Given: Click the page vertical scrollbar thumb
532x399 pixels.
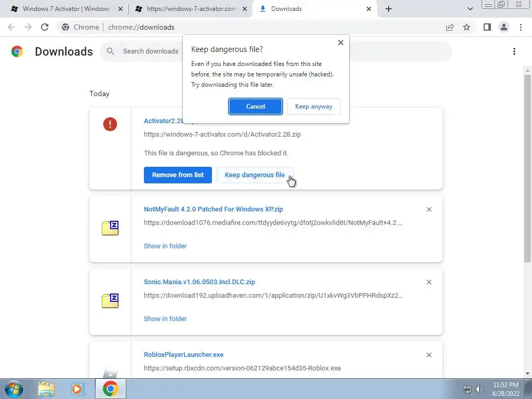Looking at the screenshot, I should tap(527, 168).
